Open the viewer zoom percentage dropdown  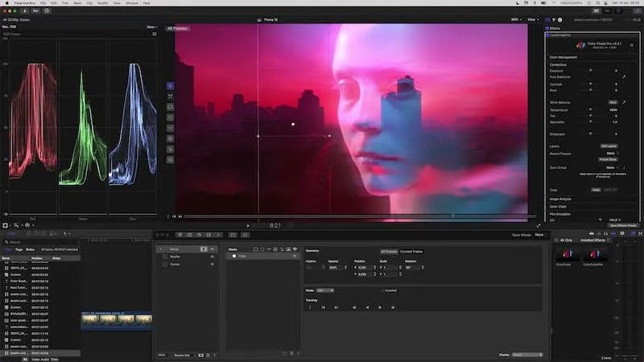click(515, 19)
